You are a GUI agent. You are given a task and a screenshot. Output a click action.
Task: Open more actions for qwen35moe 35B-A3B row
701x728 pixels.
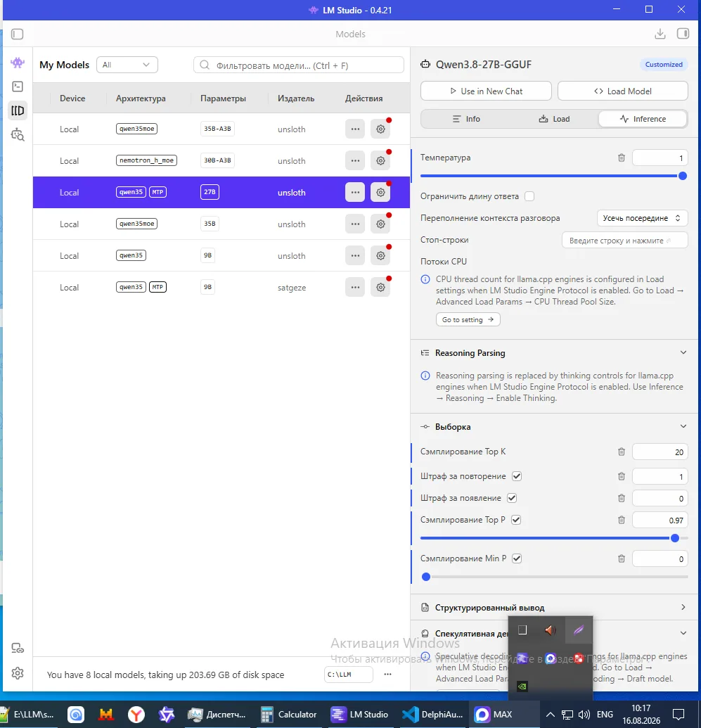click(x=355, y=129)
